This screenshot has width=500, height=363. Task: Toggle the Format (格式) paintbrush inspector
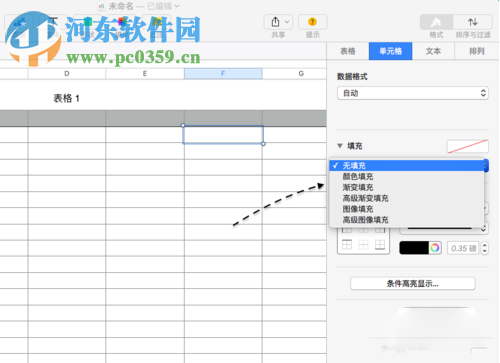point(436,22)
